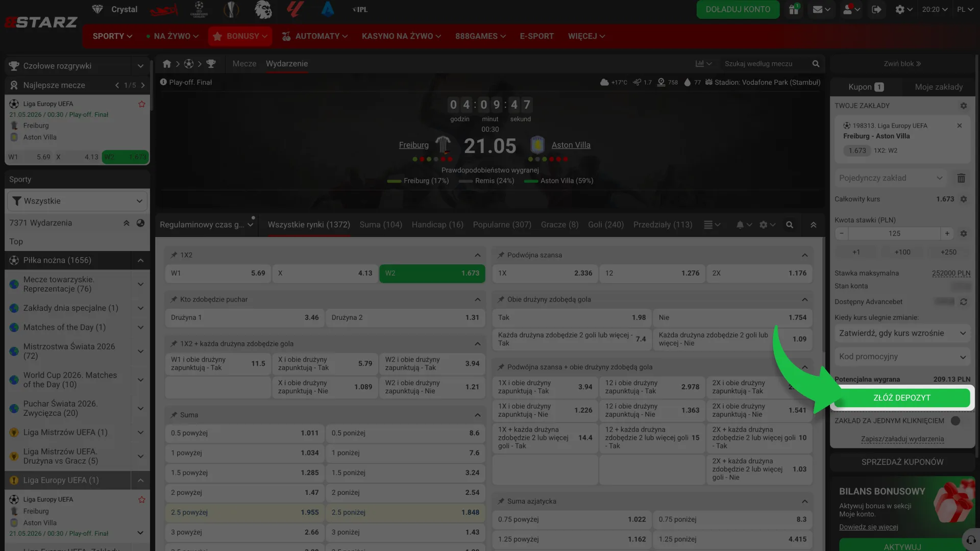Image resolution: width=980 pixels, height=551 pixels.
Task: Open the SPORTY menu
Action: (x=112, y=36)
